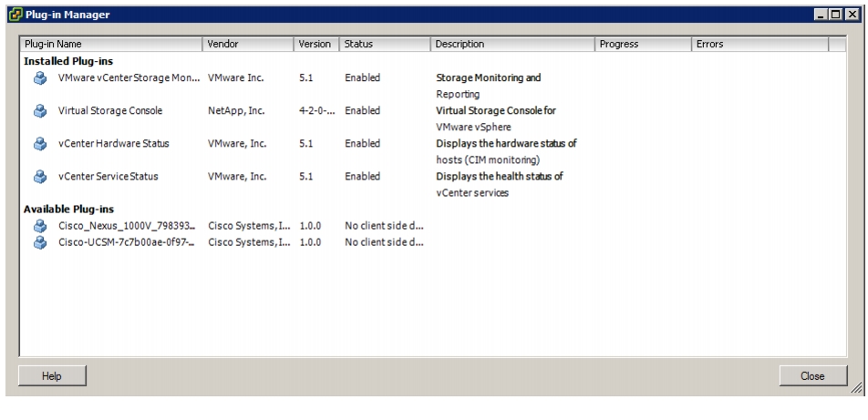Select the Virtual Storage Console plug-in name
The height and width of the screenshot is (420, 868).
click(x=110, y=110)
